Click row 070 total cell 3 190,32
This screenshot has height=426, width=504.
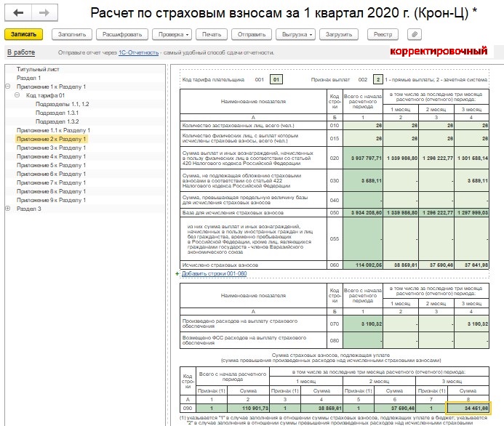[x=363, y=323]
